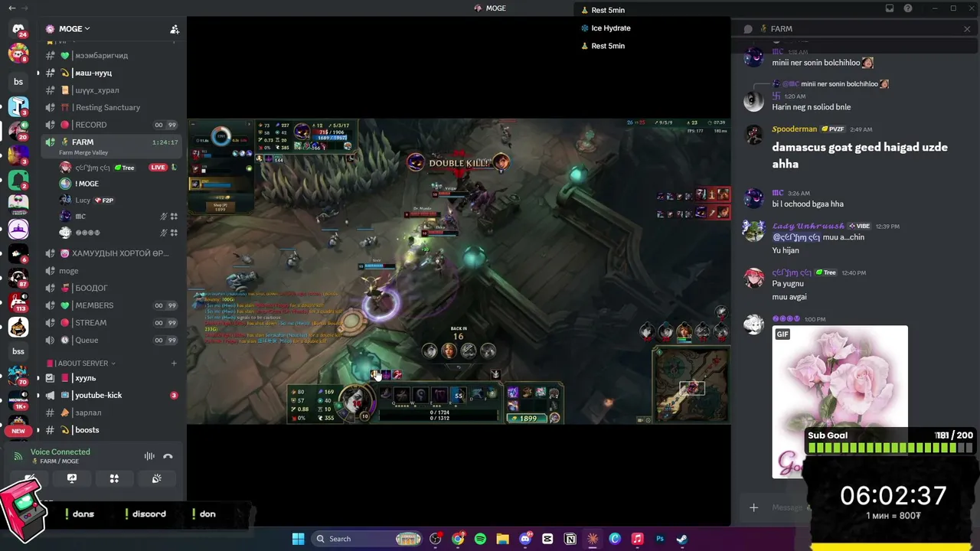Click the LIVE badge in FARM channel

click(158, 168)
